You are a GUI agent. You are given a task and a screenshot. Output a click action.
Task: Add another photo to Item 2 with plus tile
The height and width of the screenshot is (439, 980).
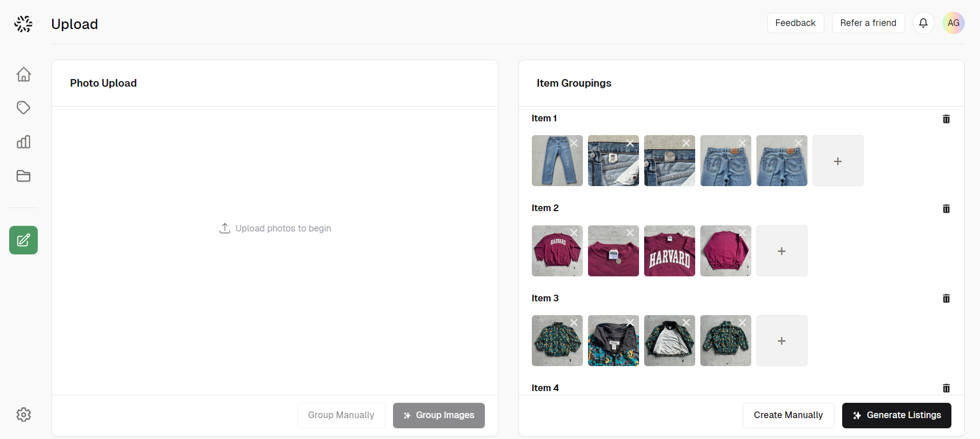(781, 251)
